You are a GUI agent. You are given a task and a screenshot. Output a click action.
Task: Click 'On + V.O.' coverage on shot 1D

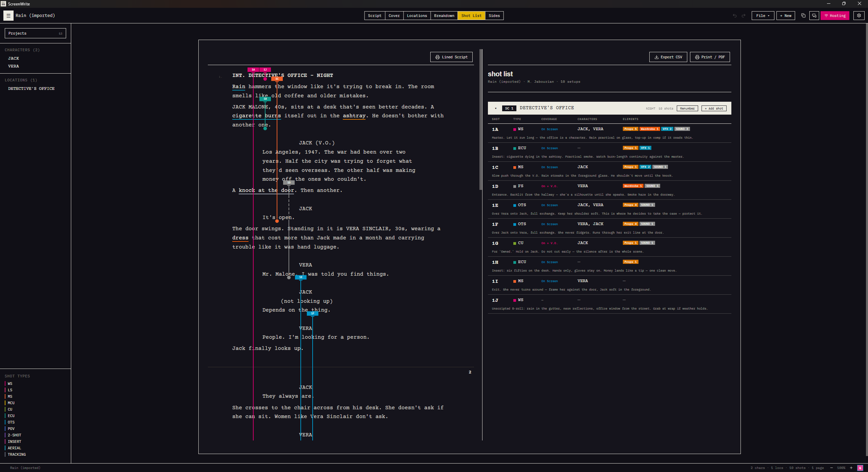tap(549, 186)
